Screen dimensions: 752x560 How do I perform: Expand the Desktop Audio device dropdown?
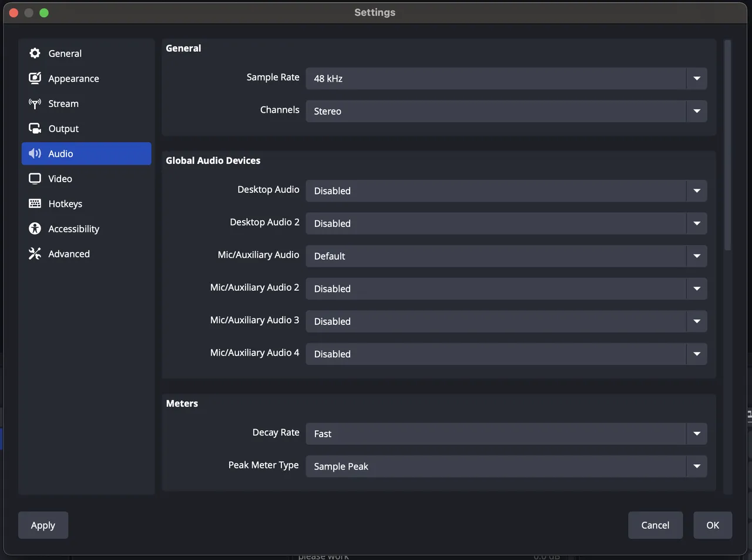click(x=506, y=191)
